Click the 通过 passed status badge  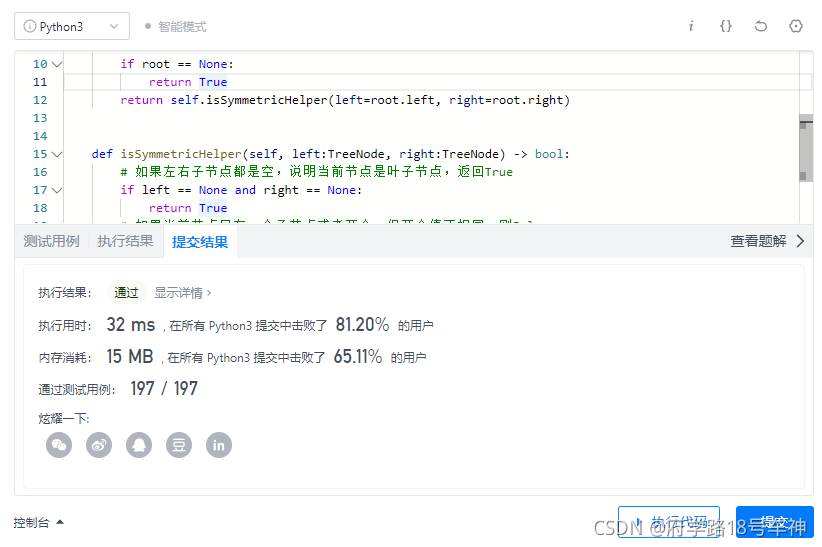pos(126,293)
